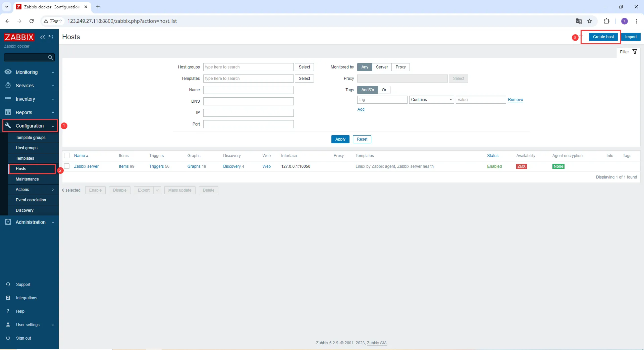The height and width of the screenshot is (350, 644).
Task: Go back in browser history
Action: point(7,21)
